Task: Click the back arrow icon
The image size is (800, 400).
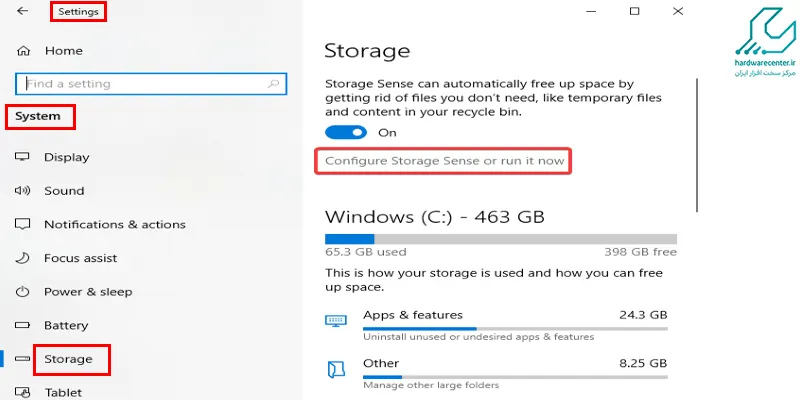Action: click(22, 11)
